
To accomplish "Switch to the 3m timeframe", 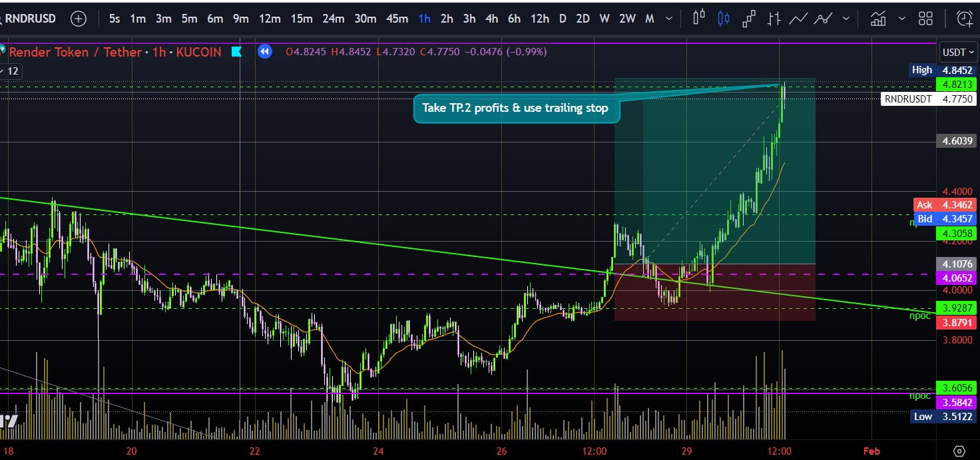I will tap(164, 19).
